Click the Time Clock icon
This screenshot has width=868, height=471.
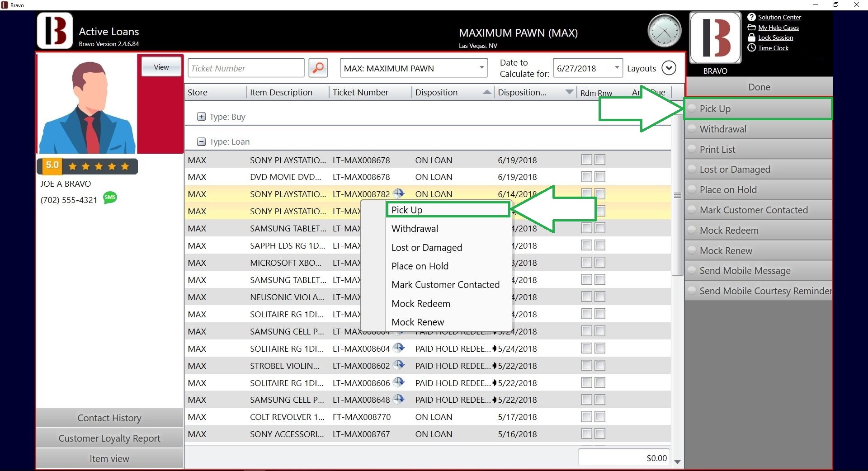click(x=751, y=47)
